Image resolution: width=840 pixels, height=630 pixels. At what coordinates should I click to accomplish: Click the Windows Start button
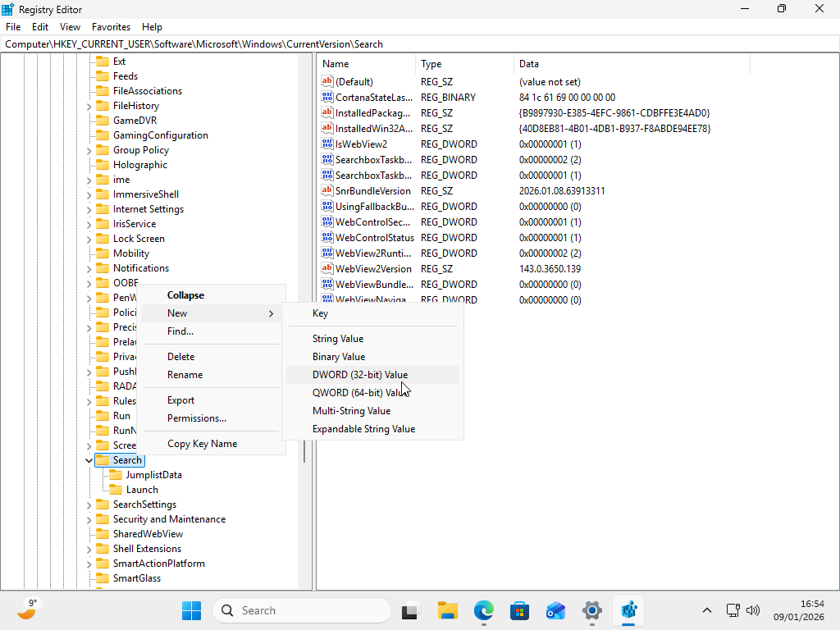click(x=191, y=610)
